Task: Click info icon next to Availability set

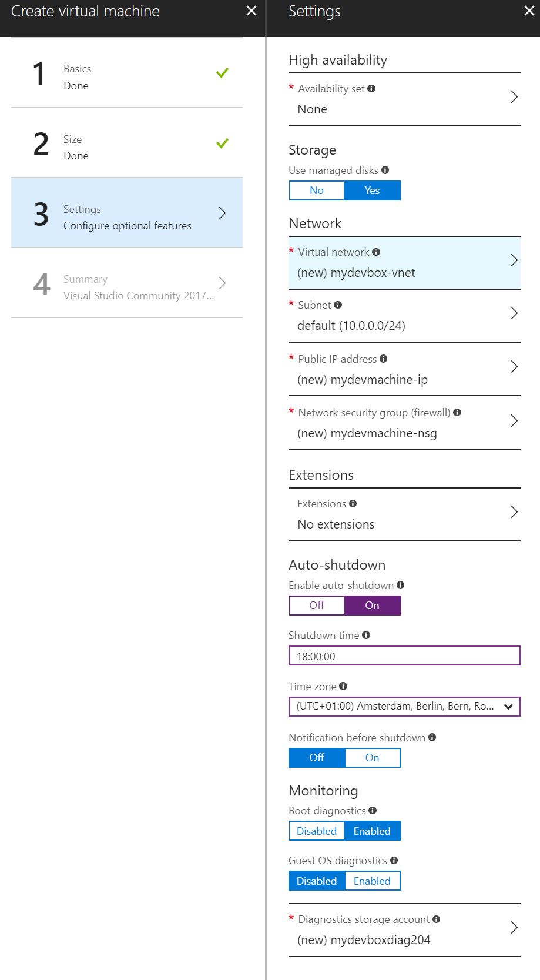Action: (371, 89)
